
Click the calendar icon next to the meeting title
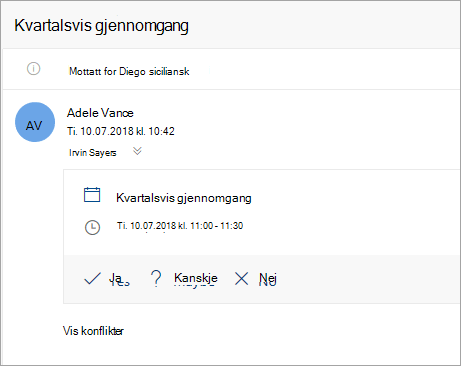coord(92,195)
